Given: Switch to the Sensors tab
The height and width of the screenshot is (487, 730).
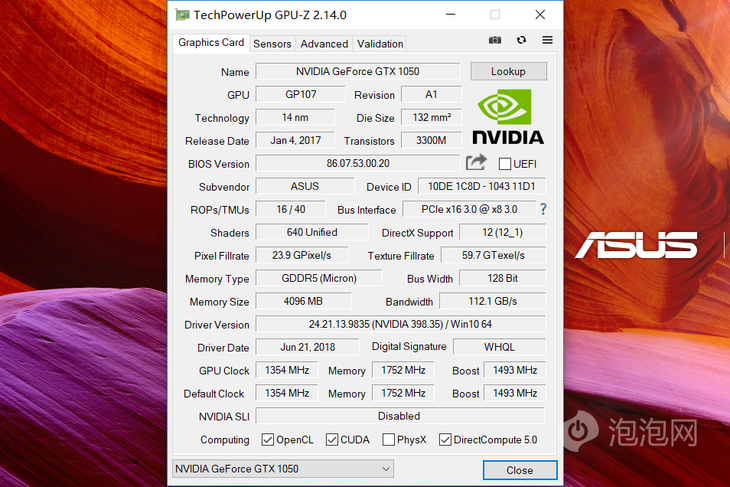Looking at the screenshot, I should [272, 44].
